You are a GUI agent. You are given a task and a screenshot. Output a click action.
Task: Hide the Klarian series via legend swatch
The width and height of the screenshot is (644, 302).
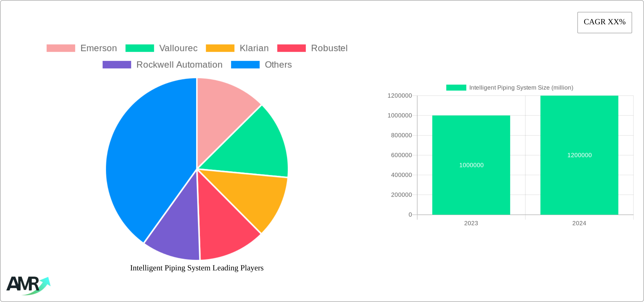pyautogui.click(x=220, y=48)
